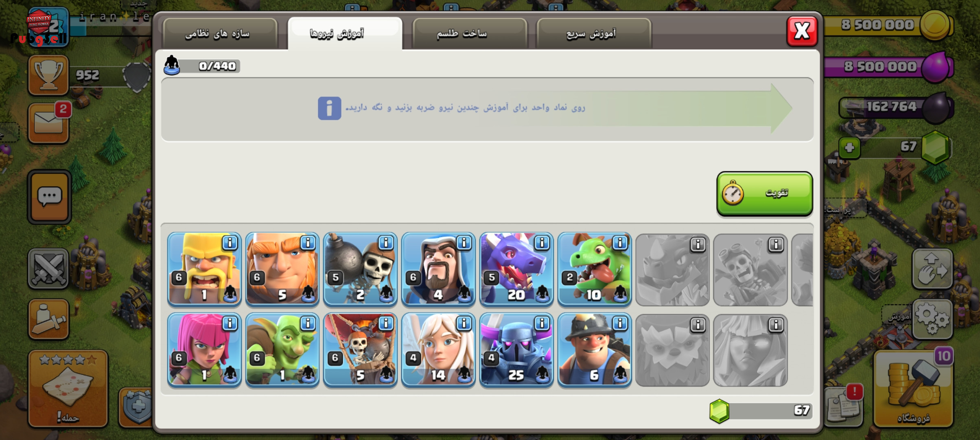This screenshot has width=980, height=440.
Task: Click the 0/440 army capacity bar
Action: [x=202, y=66]
